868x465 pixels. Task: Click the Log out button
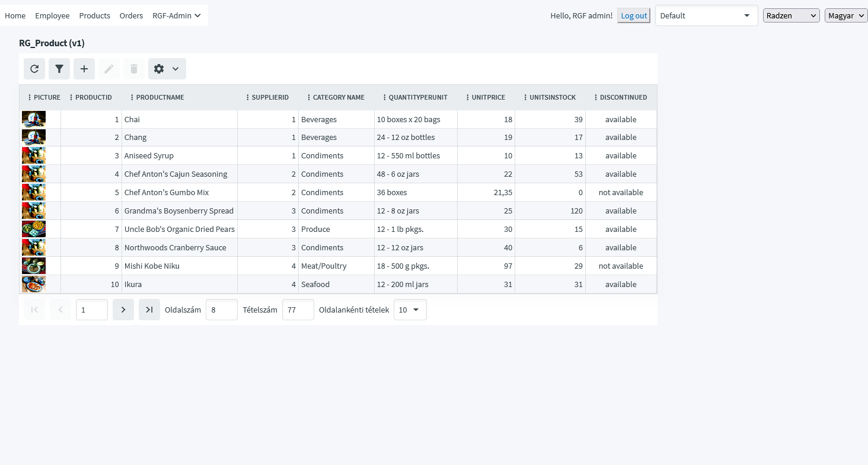point(634,15)
